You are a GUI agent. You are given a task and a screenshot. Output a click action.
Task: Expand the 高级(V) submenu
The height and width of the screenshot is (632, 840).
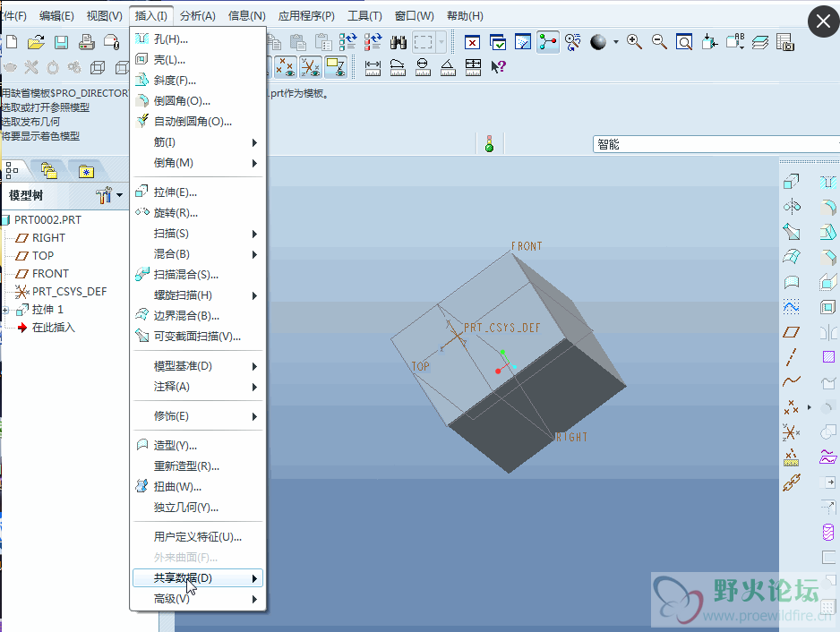(198, 599)
